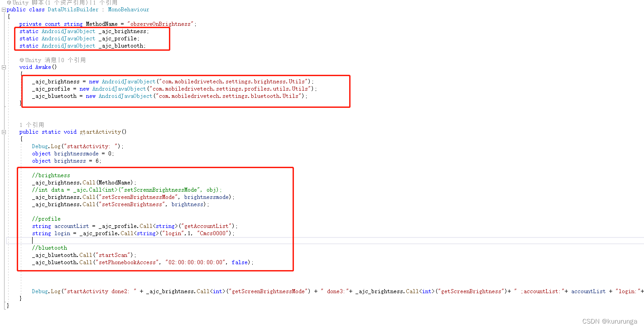This screenshot has width=644, height=329.
Task: Click brightnessmode in "object brightnessmode = 0"
Action: 76,154
